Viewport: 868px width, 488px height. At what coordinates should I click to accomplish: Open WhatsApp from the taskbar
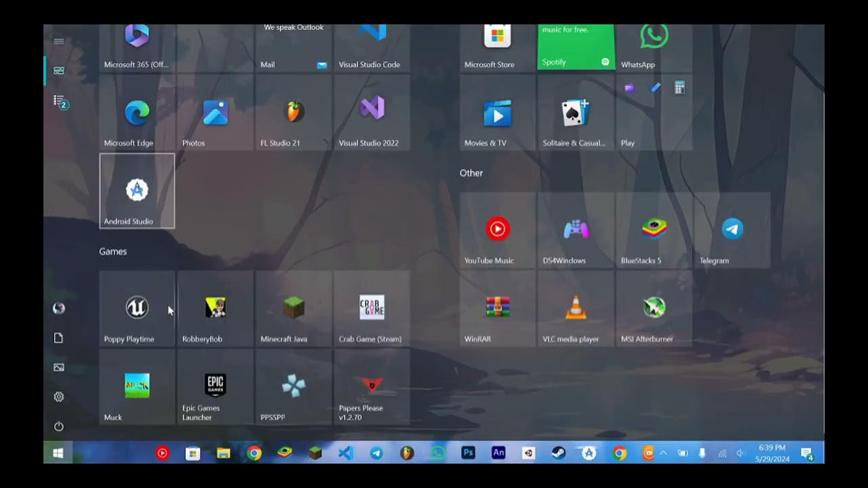(437, 453)
